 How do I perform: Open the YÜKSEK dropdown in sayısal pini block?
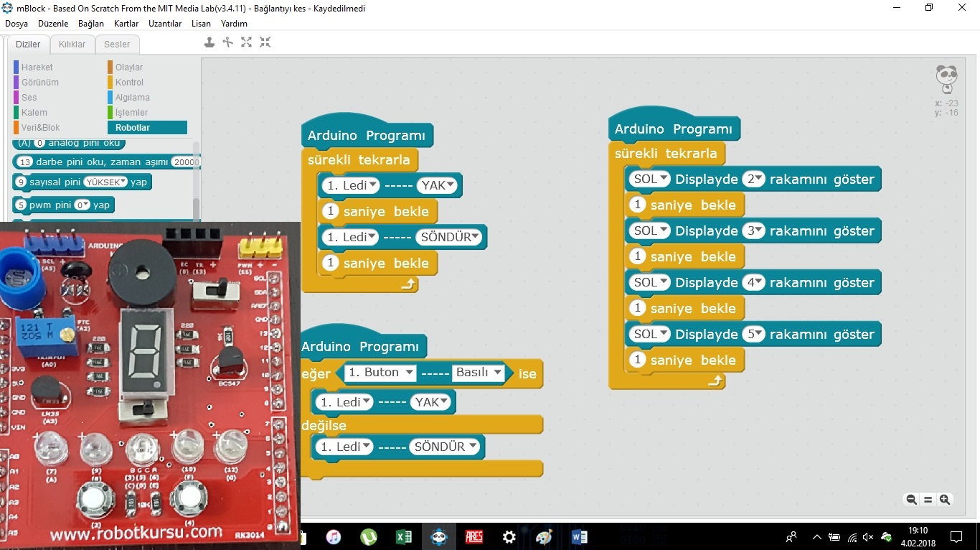(x=105, y=182)
